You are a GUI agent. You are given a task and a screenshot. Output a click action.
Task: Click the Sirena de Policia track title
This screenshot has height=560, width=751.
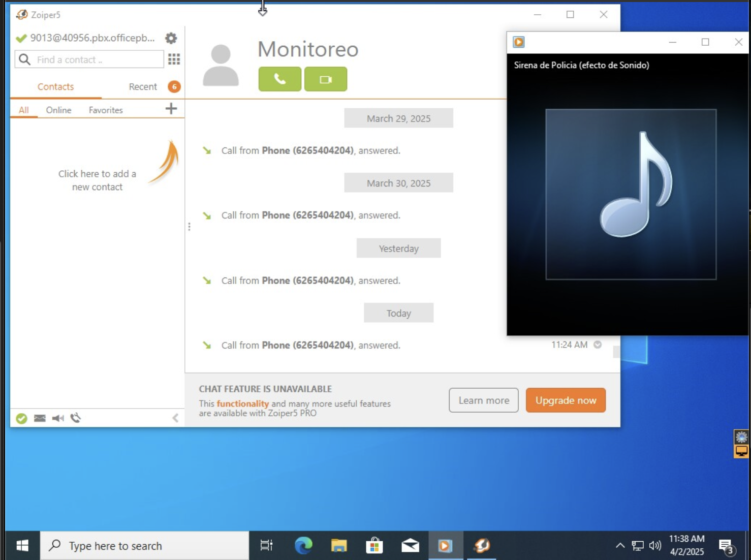pyautogui.click(x=581, y=65)
